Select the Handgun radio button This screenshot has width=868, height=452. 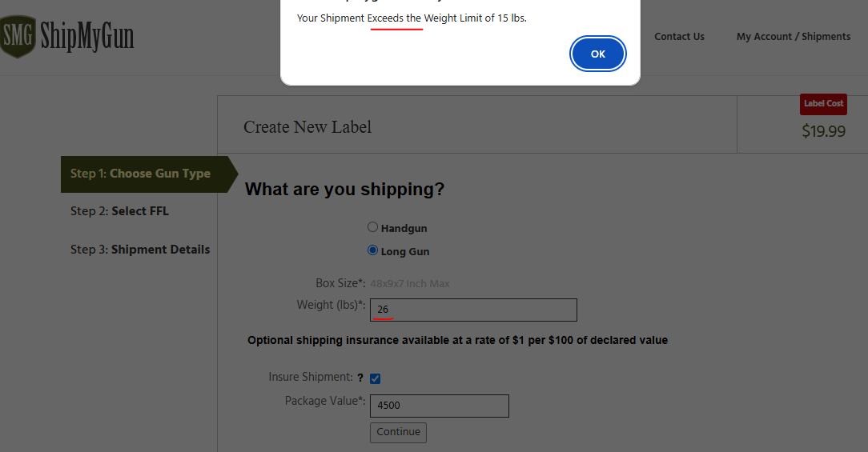click(373, 227)
